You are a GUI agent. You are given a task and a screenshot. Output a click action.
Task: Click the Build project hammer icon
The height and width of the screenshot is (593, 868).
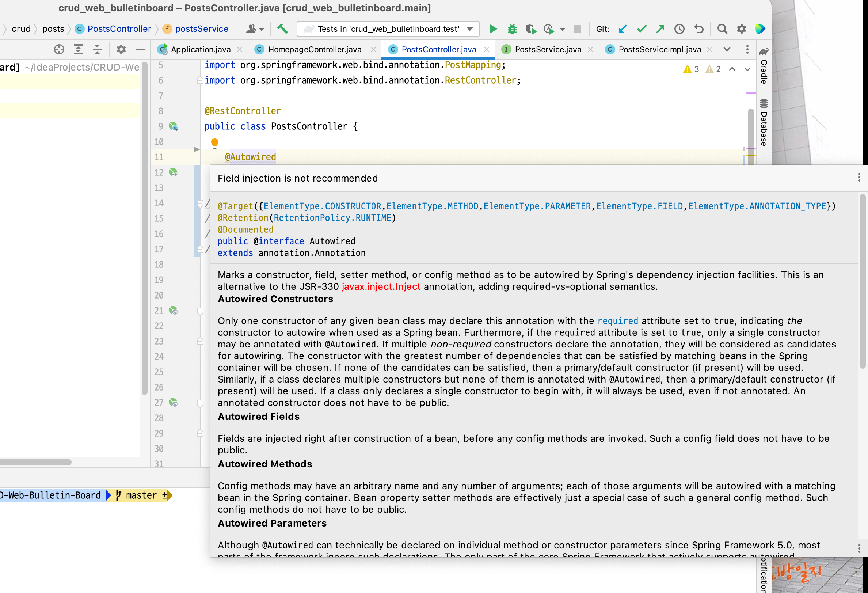coord(282,29)
